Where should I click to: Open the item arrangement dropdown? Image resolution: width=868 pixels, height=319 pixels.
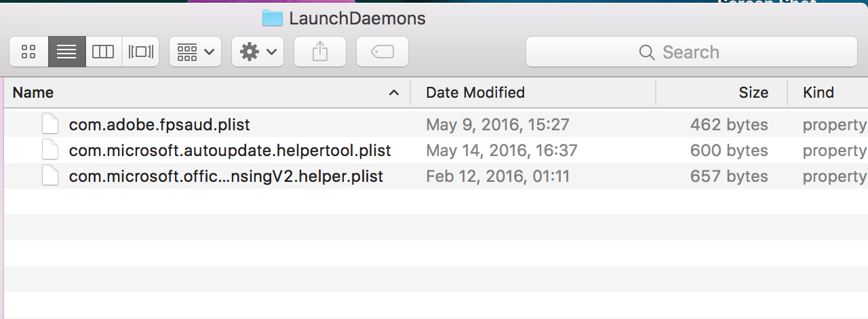pyautogui.click(x=195, y=52)
